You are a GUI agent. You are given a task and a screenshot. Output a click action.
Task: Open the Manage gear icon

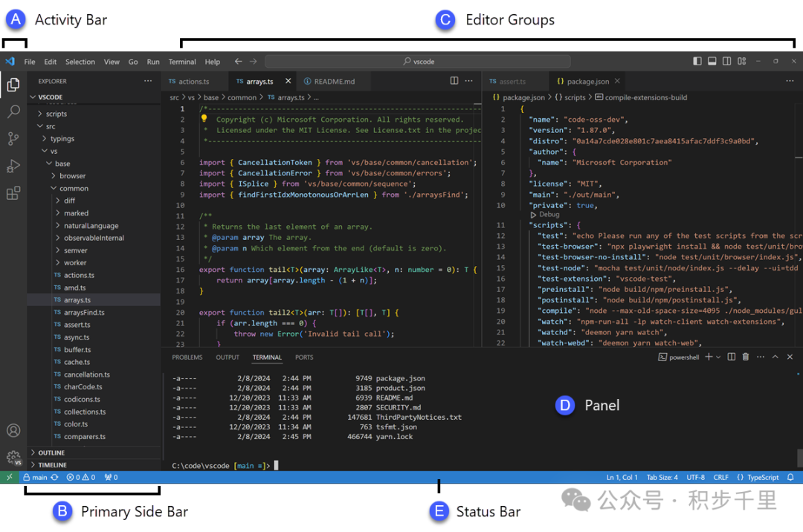13,457
